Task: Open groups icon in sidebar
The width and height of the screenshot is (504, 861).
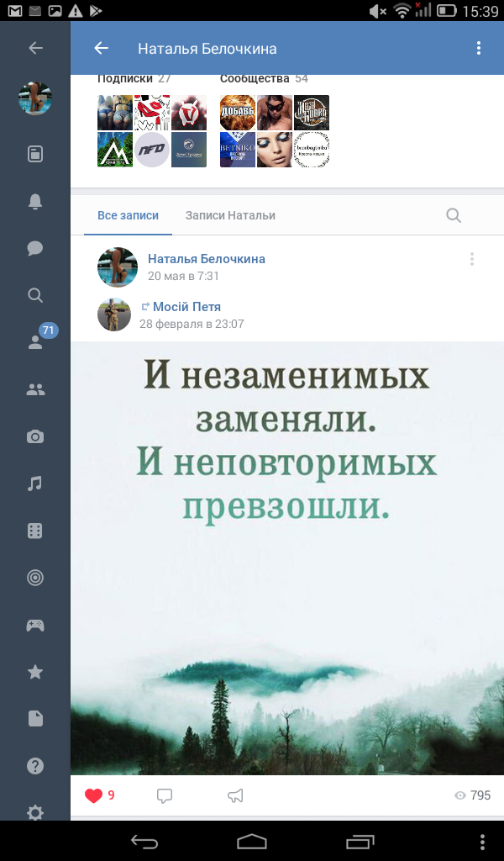Action: (35, 390)
